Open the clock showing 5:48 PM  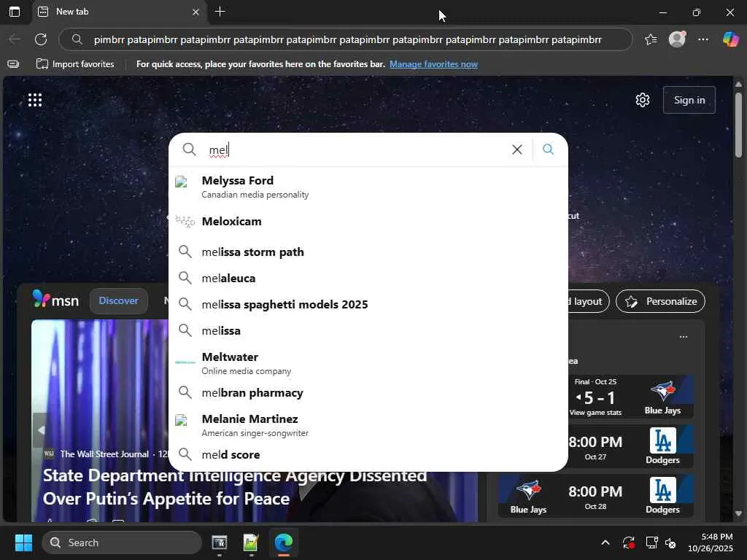tap(711, 542)
